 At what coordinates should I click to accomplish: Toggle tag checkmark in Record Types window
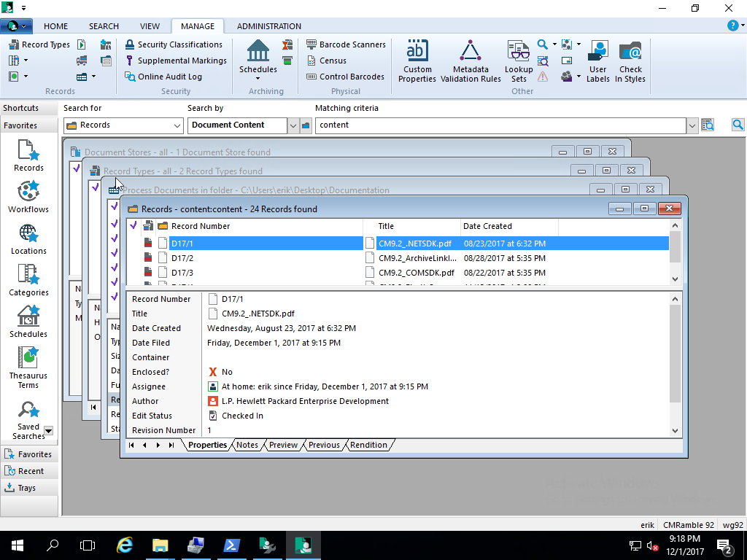[x=96, y=187]
